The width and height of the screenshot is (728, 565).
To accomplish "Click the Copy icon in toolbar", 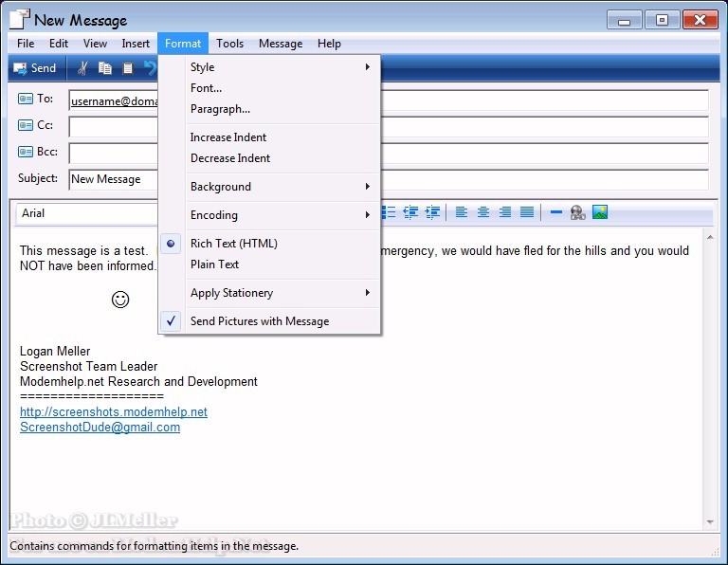I will (105, 68).
